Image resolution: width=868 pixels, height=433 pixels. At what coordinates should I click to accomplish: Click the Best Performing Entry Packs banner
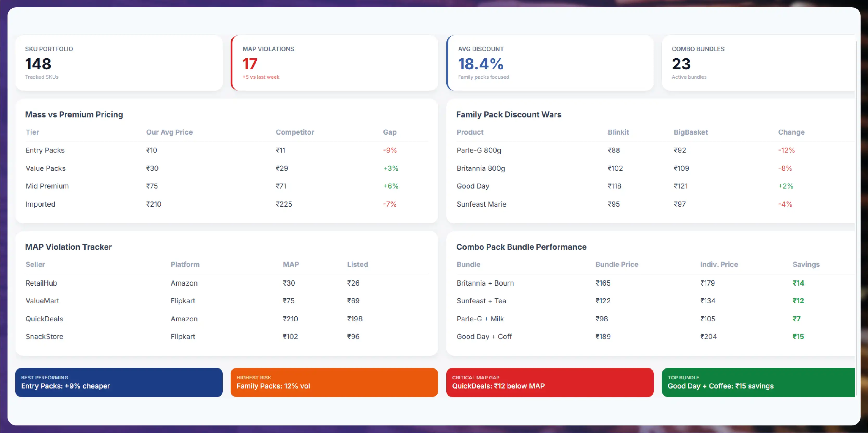tap(119, 382)
